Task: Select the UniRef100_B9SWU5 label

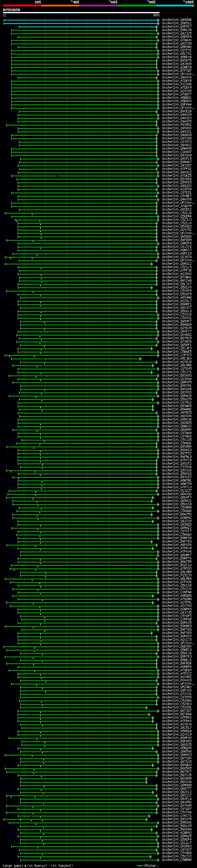Action: [177, 406]
